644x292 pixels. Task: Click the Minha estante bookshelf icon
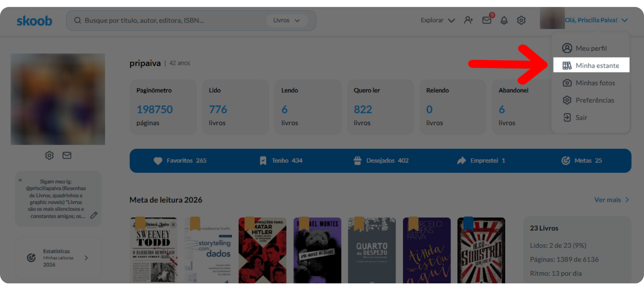567,65
